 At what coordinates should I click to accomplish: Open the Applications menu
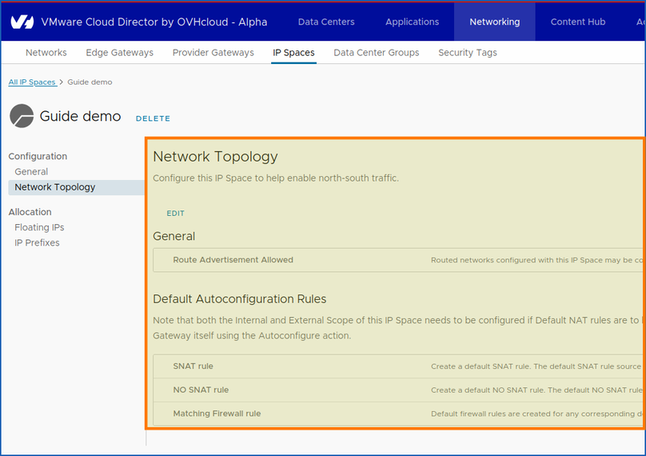click(412, 22)
